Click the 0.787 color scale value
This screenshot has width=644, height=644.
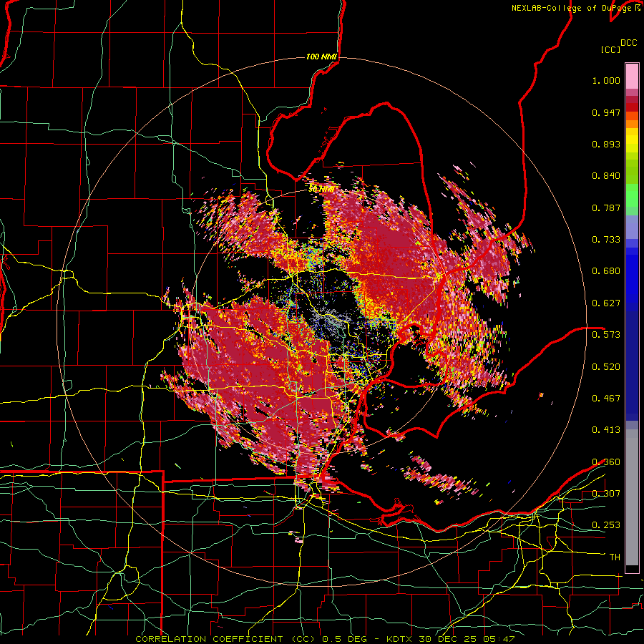click(x=606, y=208)
